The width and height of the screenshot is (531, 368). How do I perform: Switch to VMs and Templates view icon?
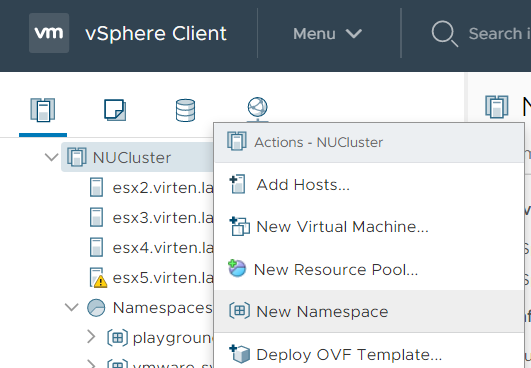coord(115,110)
